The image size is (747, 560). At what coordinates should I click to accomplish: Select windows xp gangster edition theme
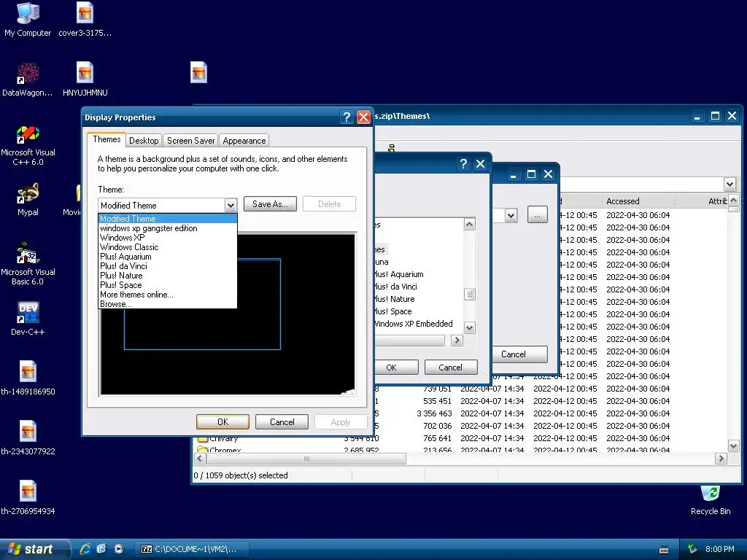tap(167, 228)
